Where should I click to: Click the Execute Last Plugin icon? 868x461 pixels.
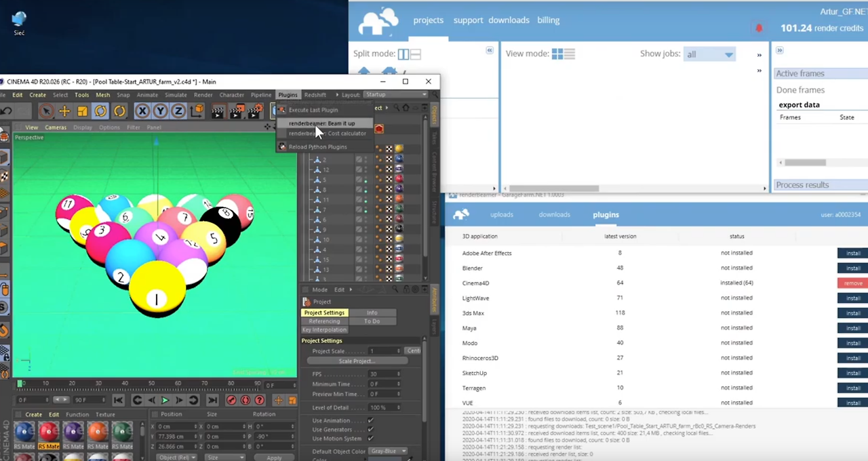282,110
